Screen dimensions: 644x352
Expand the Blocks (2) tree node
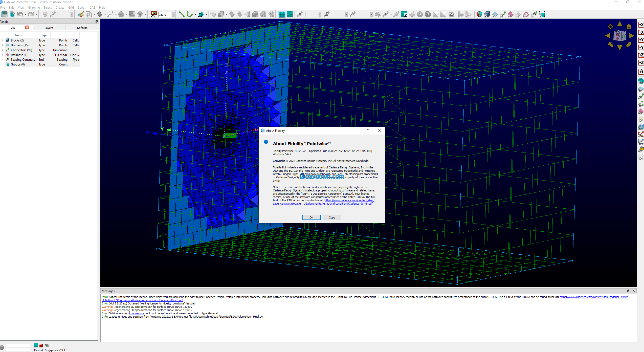[x=3, y=40]
